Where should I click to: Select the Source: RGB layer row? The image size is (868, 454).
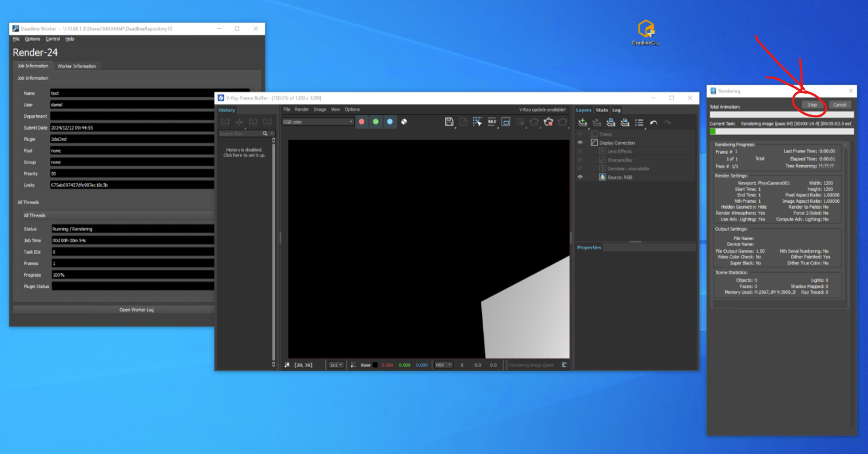(x=635, y=177)
